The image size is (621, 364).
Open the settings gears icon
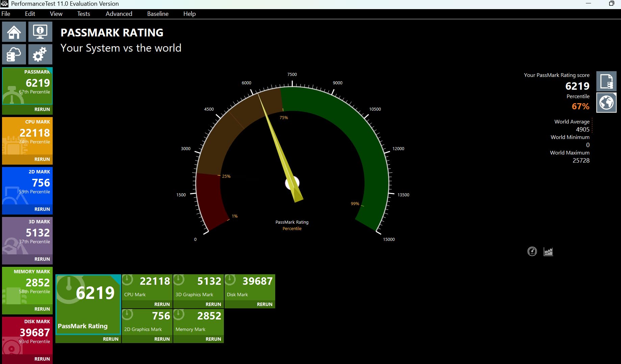(40, 54)
